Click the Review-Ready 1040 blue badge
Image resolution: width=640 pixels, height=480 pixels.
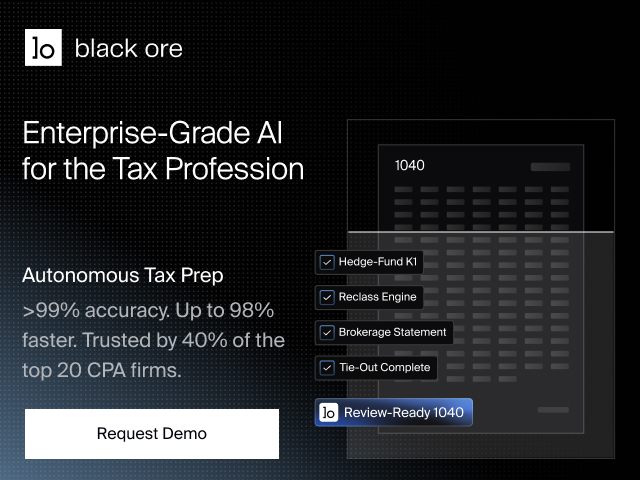tap(394, 412)
